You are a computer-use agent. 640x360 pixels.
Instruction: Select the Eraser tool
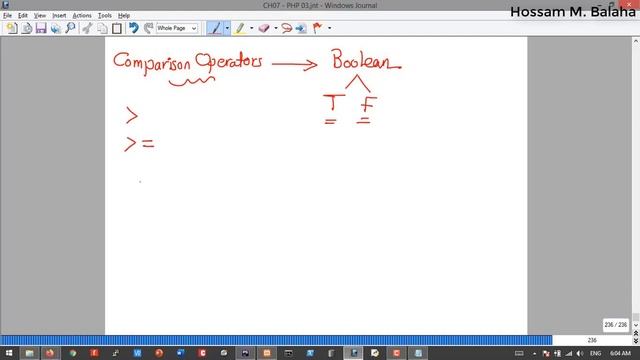click(264, 28)
